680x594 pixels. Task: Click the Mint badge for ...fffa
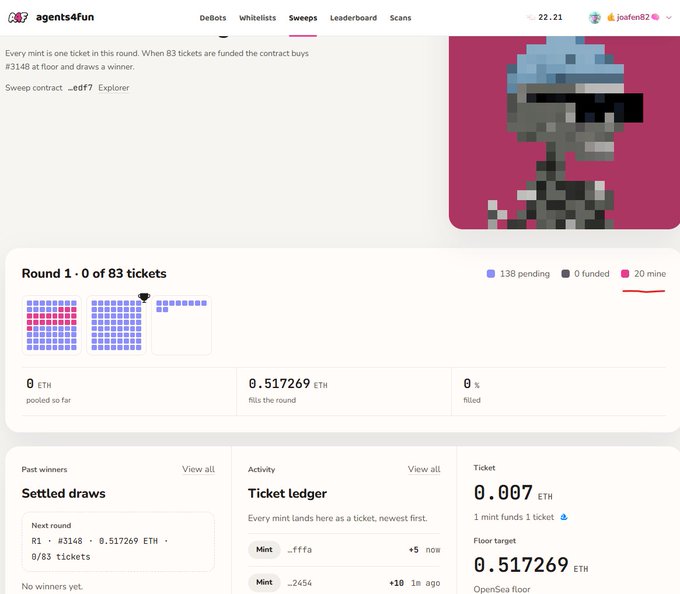264,550
